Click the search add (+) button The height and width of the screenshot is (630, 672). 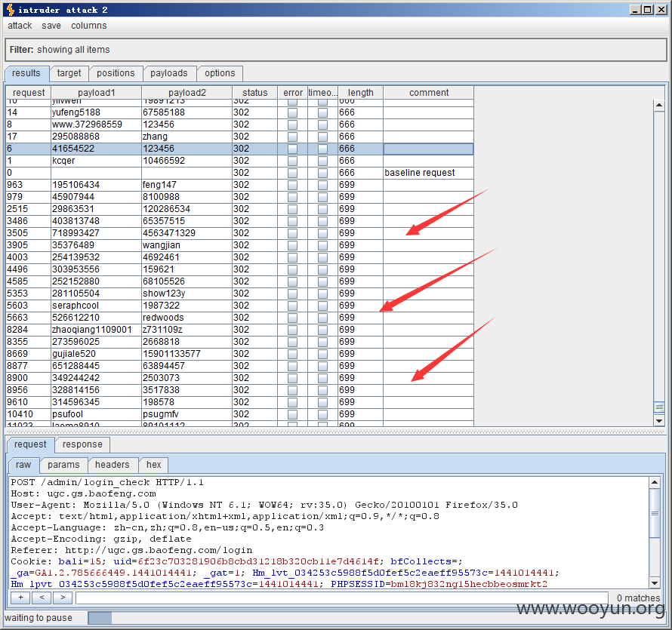point(20,598)
